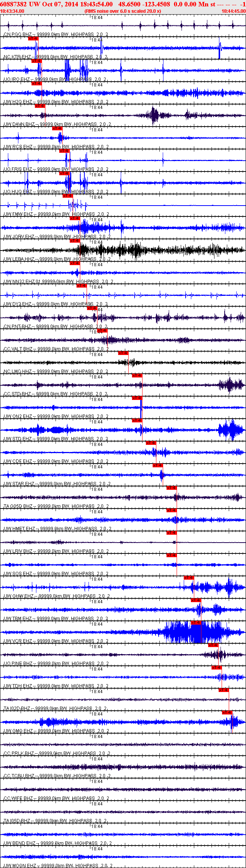Select the CC.WIFE BHZ trace label
Screen dimensions: 246x868
coord(18,798)
